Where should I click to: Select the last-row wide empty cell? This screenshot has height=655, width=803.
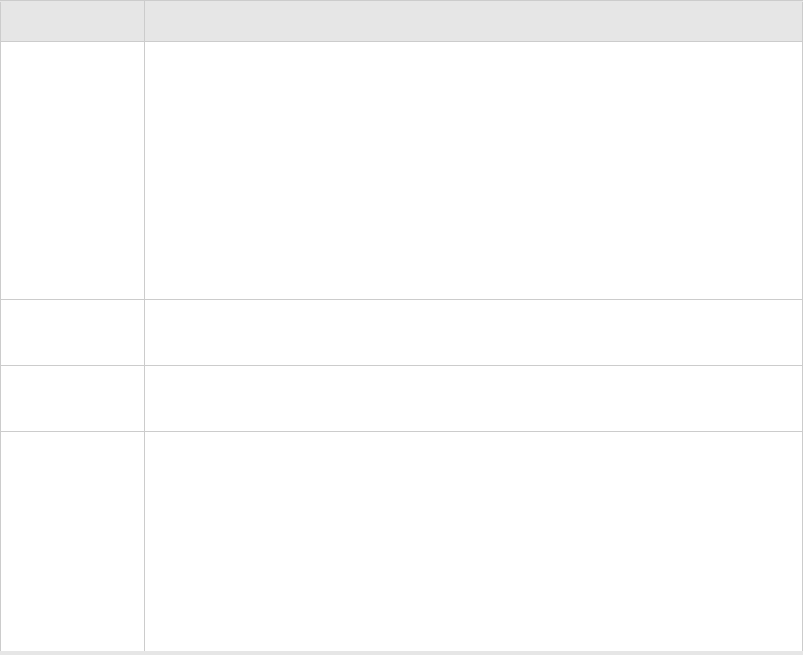point(473,541)
